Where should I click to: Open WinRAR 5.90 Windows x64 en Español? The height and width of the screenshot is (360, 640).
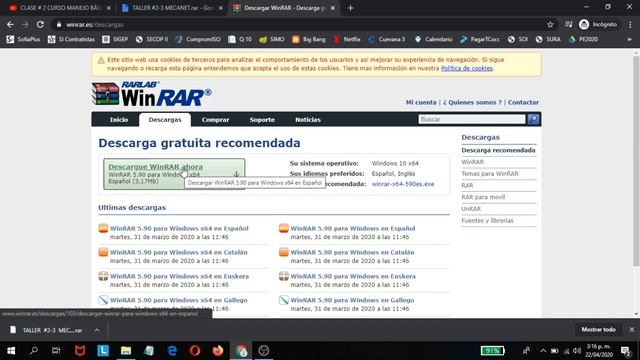pos(179,229)
